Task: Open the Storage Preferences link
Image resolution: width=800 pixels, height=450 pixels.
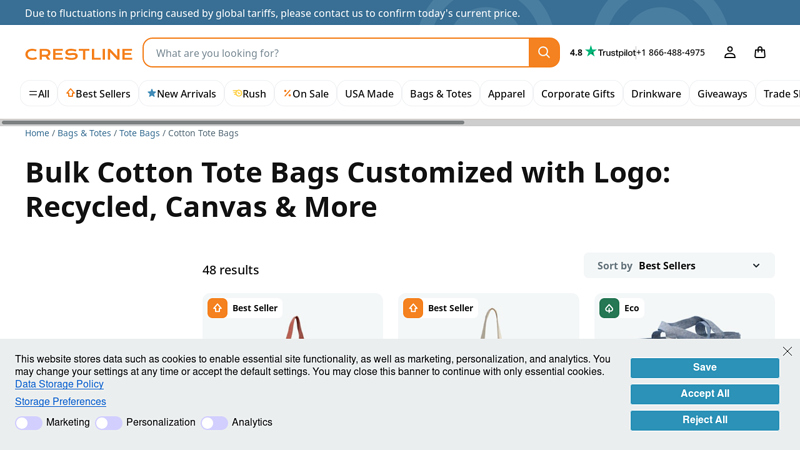Action: tap(60, 402)
